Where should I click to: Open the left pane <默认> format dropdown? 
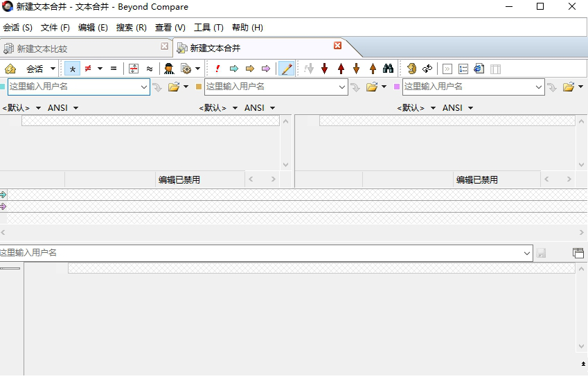pyautogui.click(x=21, y=108)
